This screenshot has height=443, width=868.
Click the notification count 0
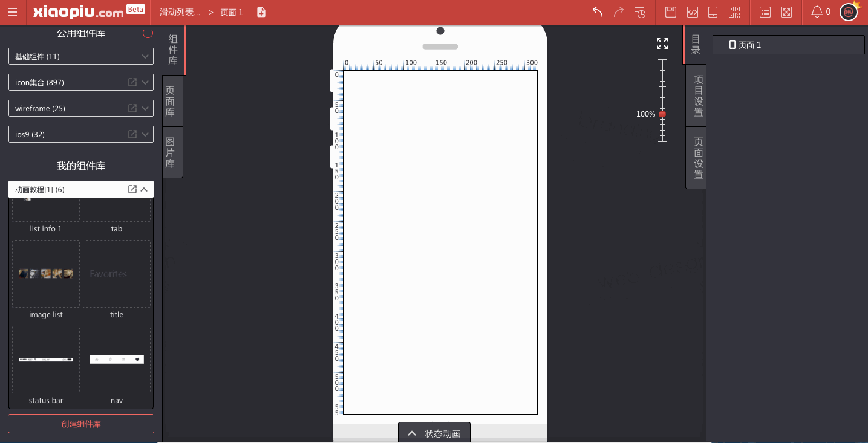point(828,12)
